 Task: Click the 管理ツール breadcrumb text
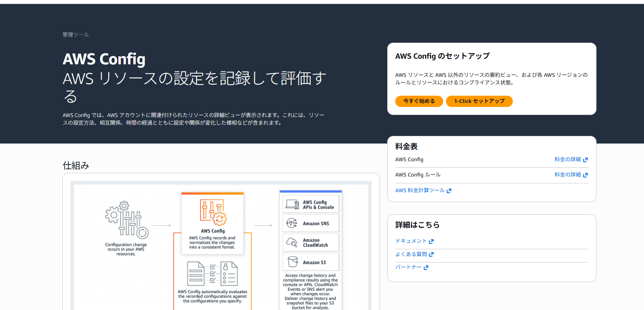click(x=76, y=35)
